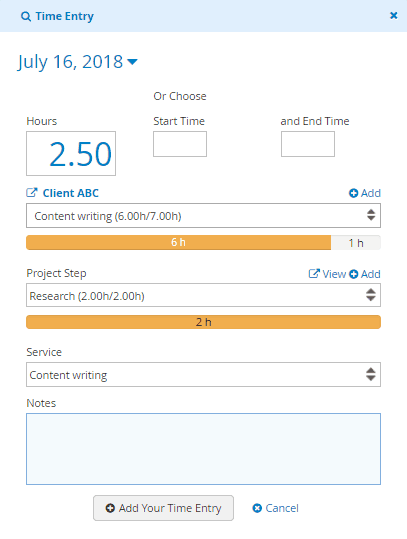
Task: Focus the End Time input box
Action: click(x=308, y=144)
